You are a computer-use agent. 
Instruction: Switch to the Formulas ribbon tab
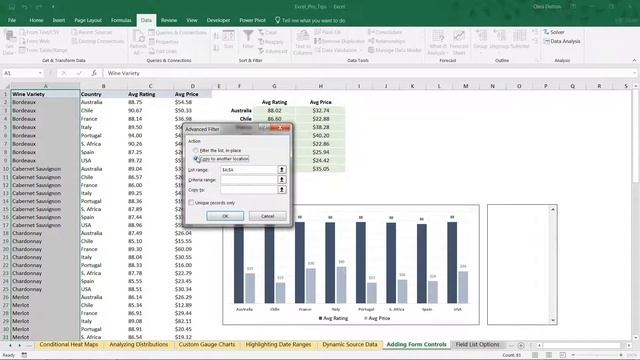tap(121, 20)
